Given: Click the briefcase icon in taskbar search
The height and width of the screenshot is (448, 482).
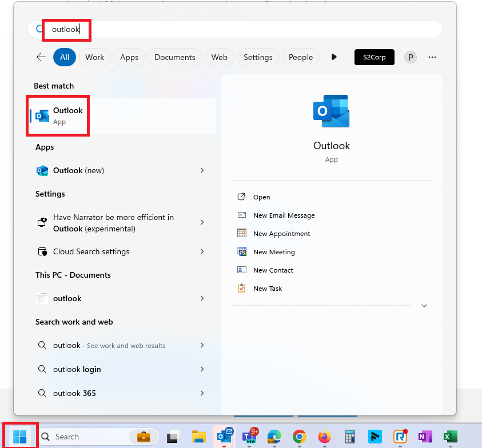Looking at the screenshot, I should pyautogui.click(x=144, y=437).
